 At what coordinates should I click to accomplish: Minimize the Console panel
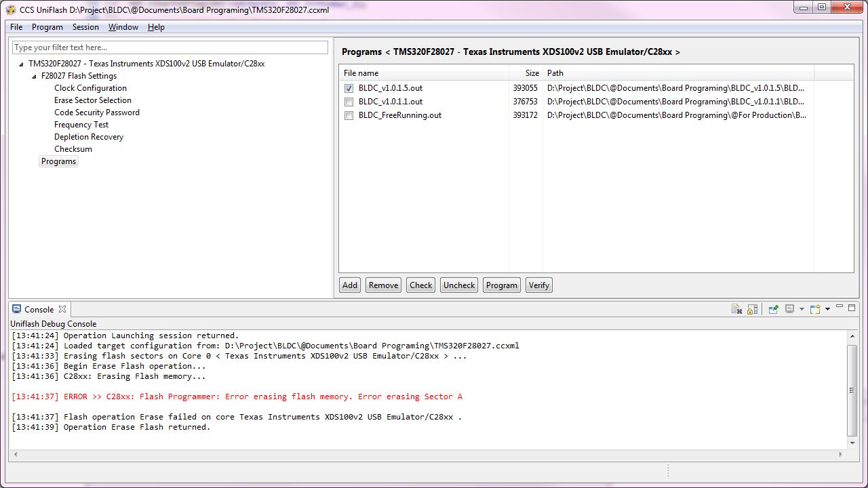click(840, 307)
